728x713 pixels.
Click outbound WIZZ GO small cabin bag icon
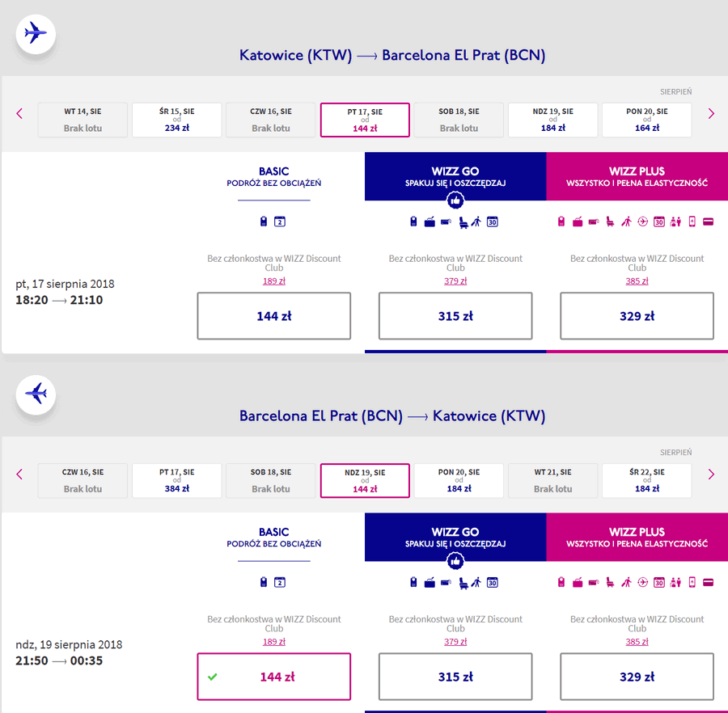[x=413, y=221]
